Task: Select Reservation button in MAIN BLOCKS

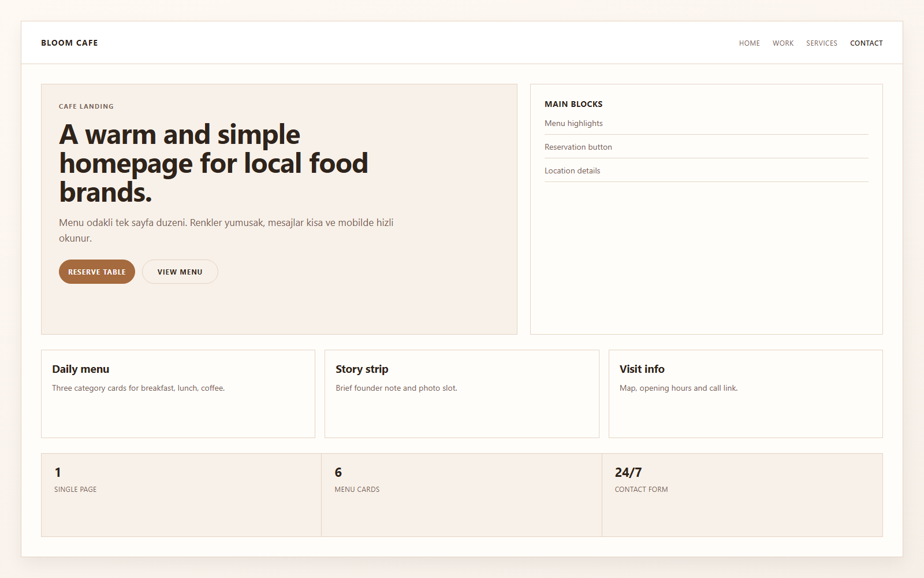Action: click(578, 147)
